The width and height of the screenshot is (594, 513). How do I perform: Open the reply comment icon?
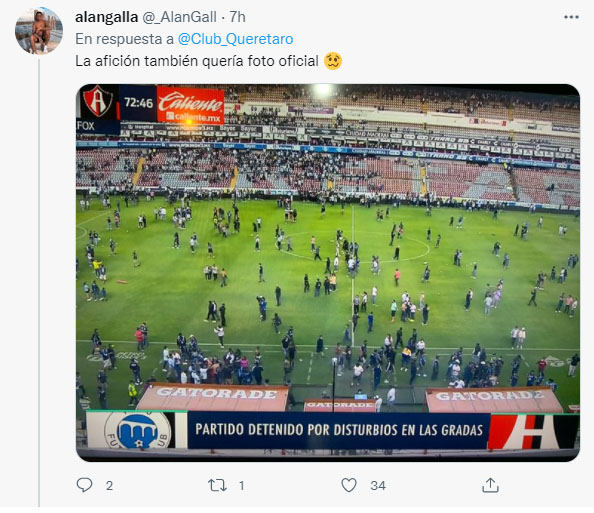click(x=84, y=485)
